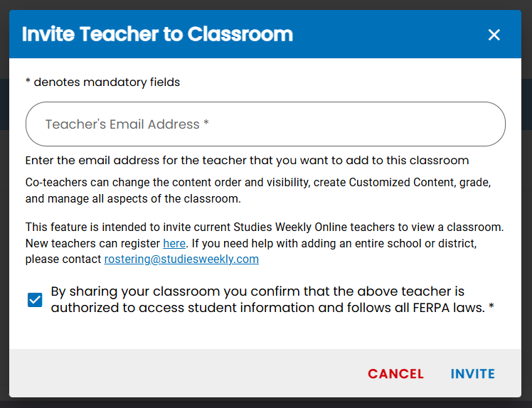Viewport: 532px width, 408px height.
Task: Click the asterisk after FERPA laws text
Action: (491, 306)
